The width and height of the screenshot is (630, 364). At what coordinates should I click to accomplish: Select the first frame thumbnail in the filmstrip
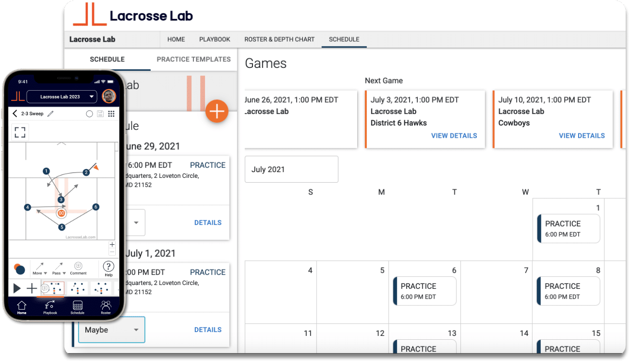[55, 288]
